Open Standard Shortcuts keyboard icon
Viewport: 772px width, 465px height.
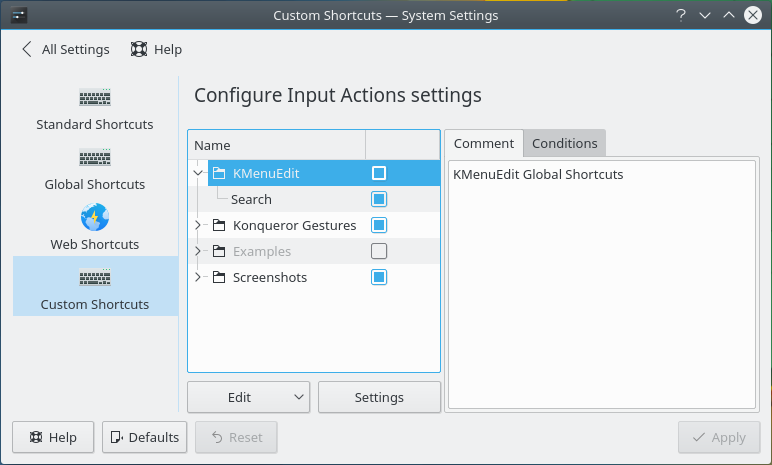[x=95, y=98]
